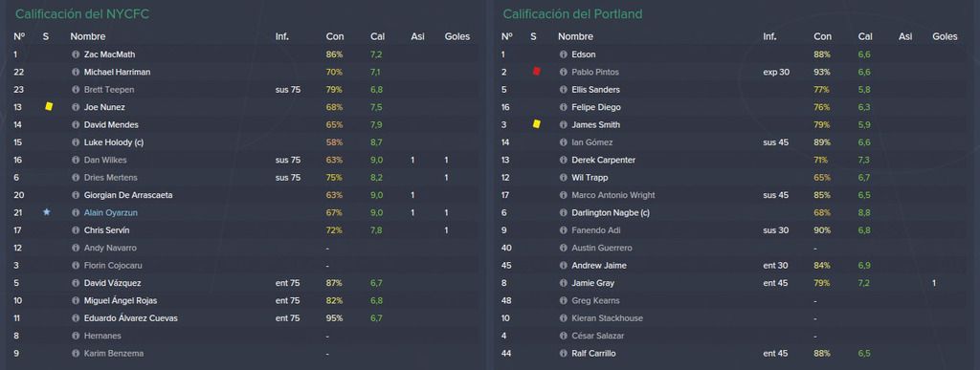Select Jamie Gray in Portland list
980x370 pixels.
592,283
